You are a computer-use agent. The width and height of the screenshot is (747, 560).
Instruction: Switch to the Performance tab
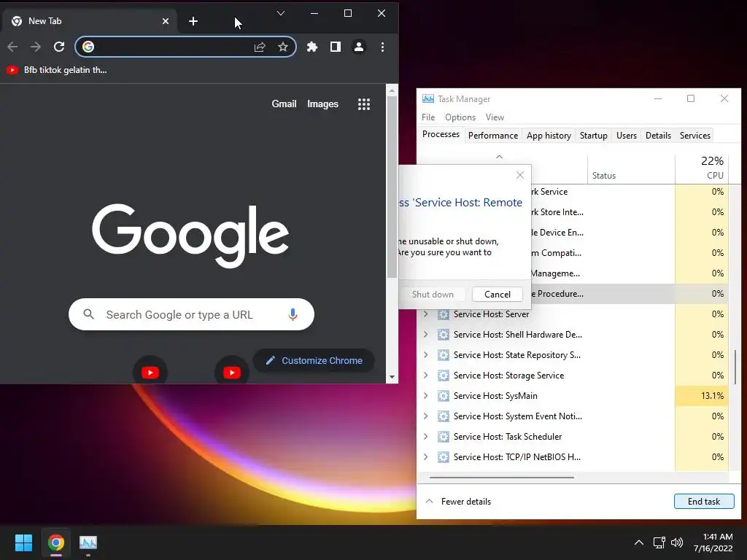[493, 135]
